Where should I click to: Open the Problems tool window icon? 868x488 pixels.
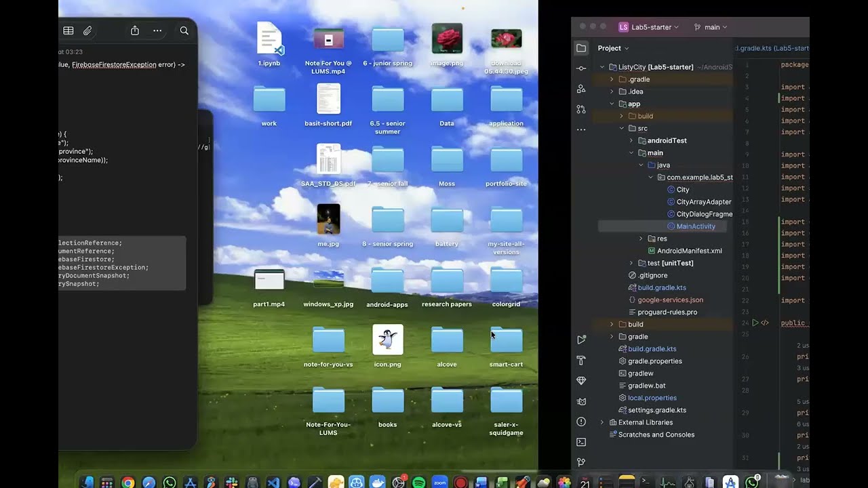point(581,422)
